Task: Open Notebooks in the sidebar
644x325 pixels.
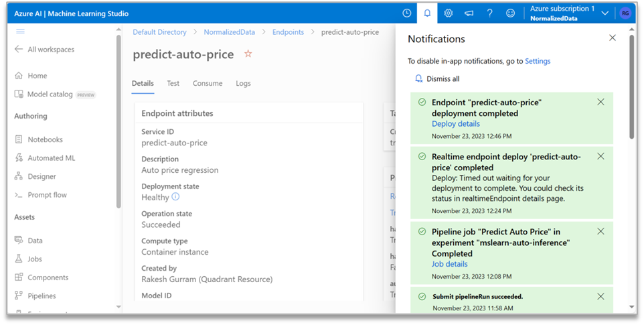Action: click(x=45, y=139)
